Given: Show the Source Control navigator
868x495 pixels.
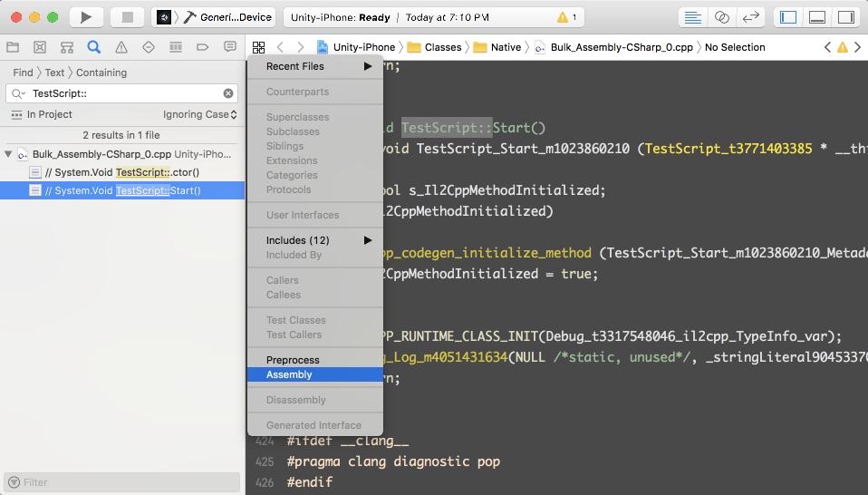Looking at the screenshot, I should click(x=40, y=47).
